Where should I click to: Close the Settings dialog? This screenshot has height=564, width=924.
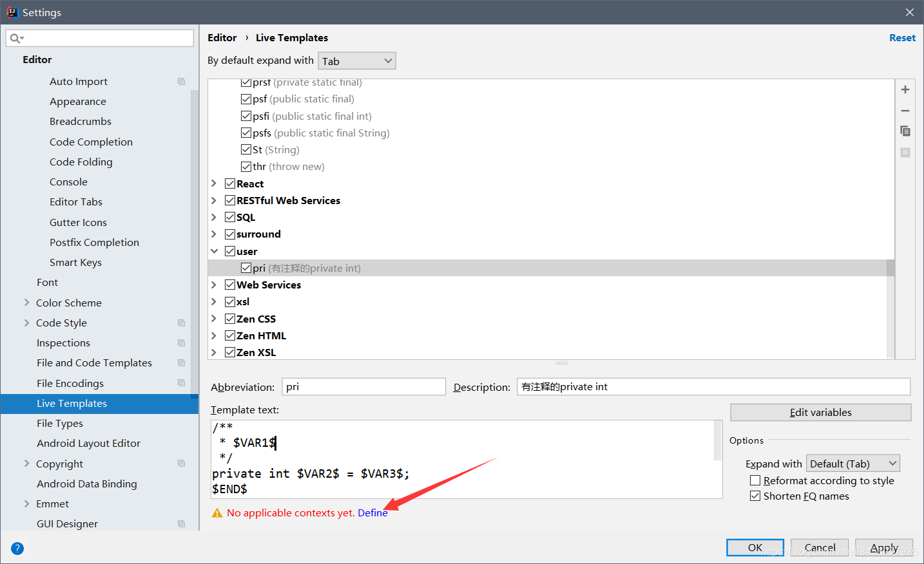(x=909, y=12)
